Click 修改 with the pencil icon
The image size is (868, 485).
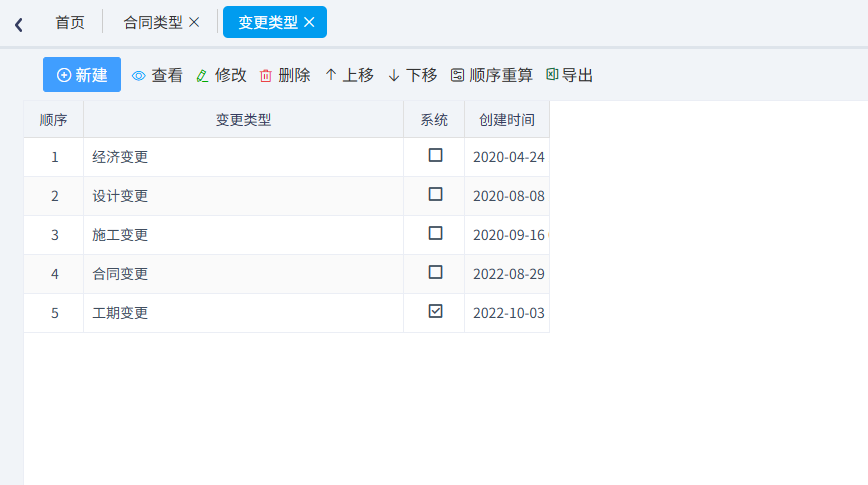coord(221,75)
